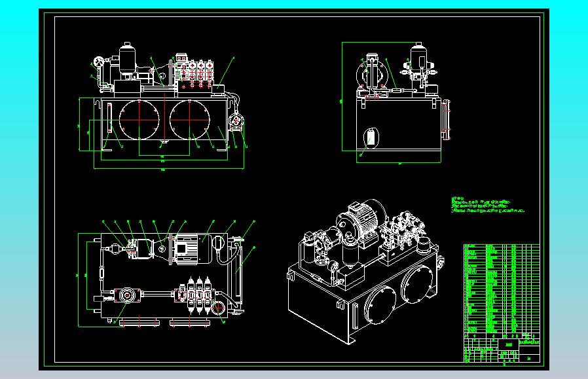Click the white title block below parts list
The width and height of the screenshot is (588, 379).
[502, 348]
